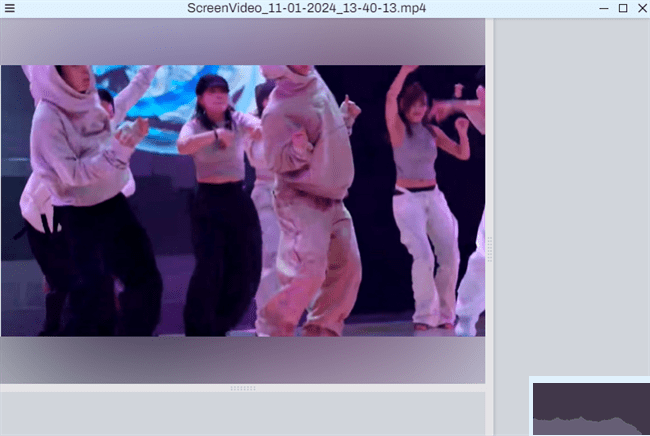Click the empty panel below the preview

tap(243, 413)
